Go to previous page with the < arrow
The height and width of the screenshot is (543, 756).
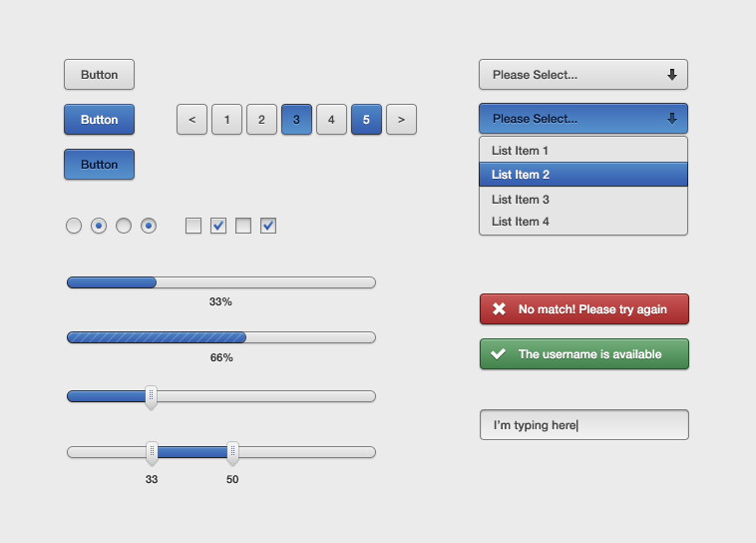tap(191, 119)
